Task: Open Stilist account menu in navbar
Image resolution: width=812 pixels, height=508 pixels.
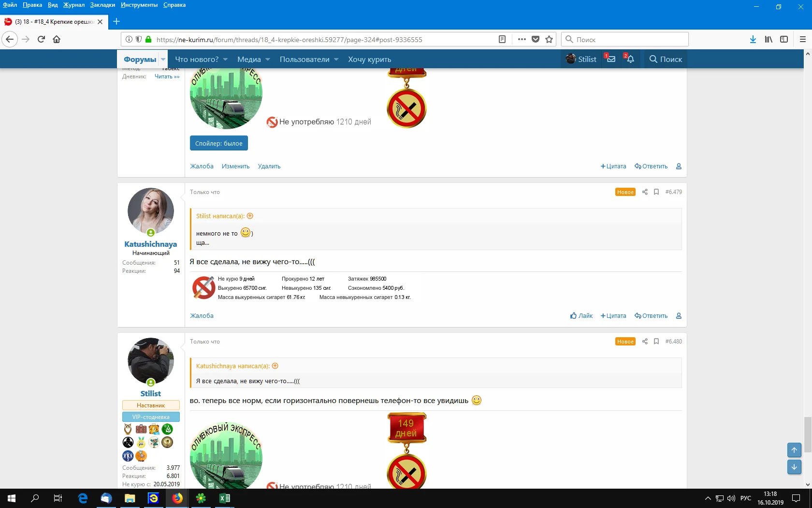Action: [581, 59]
